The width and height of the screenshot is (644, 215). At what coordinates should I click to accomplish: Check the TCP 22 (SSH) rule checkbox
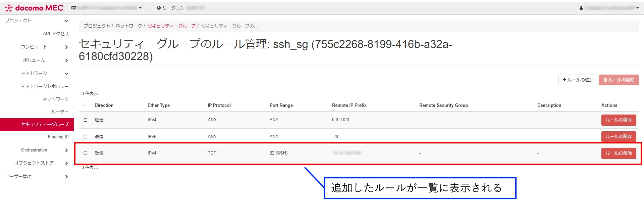[86, 153]
